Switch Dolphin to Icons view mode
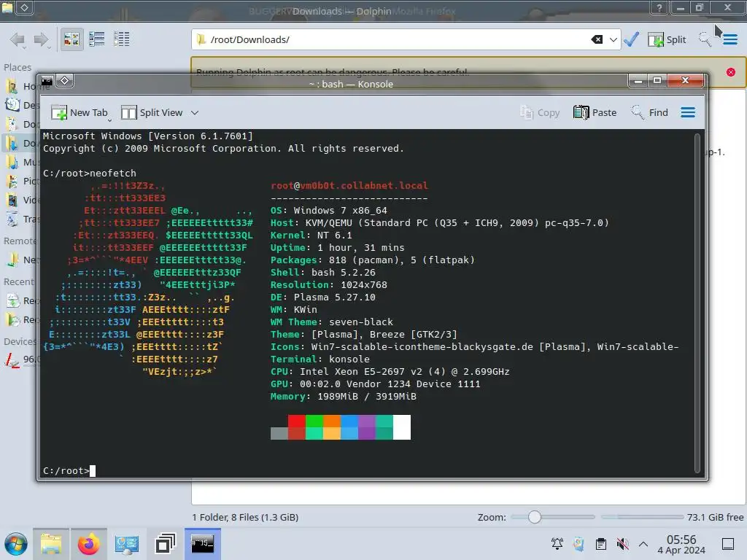Image resolution: width=747 pixels, height=560 pixels. 71,39
